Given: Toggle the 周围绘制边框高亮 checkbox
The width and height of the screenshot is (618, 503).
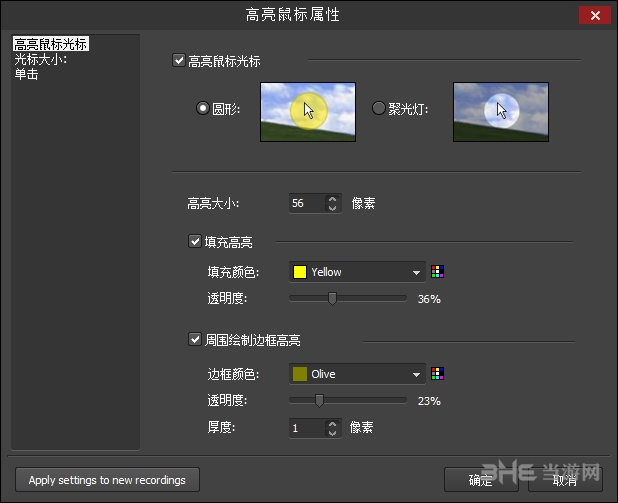Looking at the screenshot, I should [x=195, y=339].
